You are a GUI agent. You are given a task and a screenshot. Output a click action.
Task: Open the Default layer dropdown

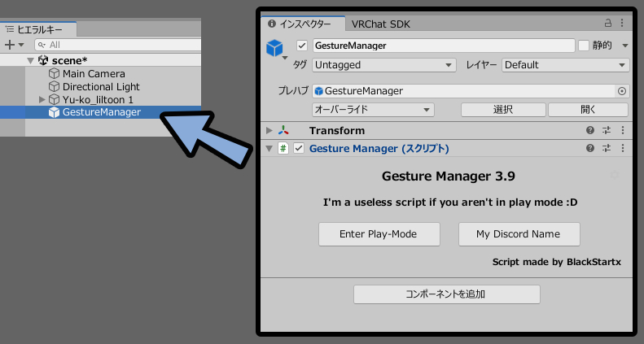(x=566, y=65)
